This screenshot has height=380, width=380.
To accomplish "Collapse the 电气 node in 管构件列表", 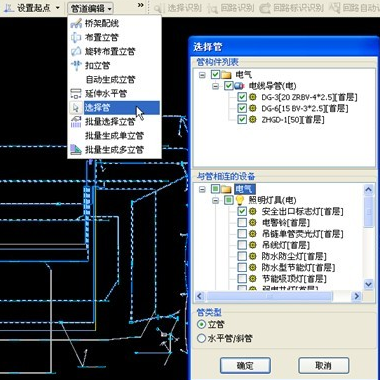I will pyautogui.click(x=202, y=75).
